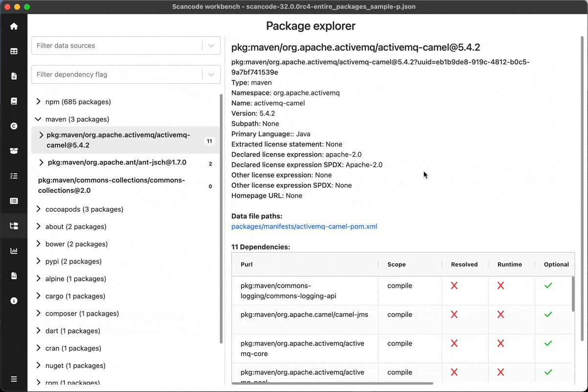This screenshot has height=392, width=588.
Task: Open the Chart summary bar-graph icon
Action: pyautogui.click(x=14, y=251)
